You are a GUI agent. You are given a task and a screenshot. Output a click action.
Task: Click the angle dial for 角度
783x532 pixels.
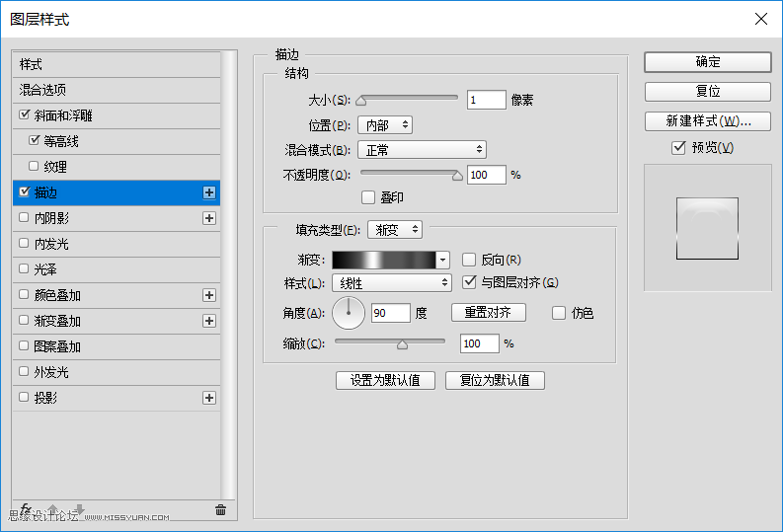[x=349, y=313]
